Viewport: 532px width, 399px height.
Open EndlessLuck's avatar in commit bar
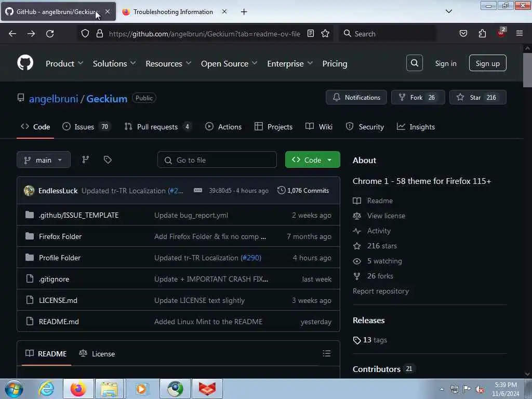29,191
